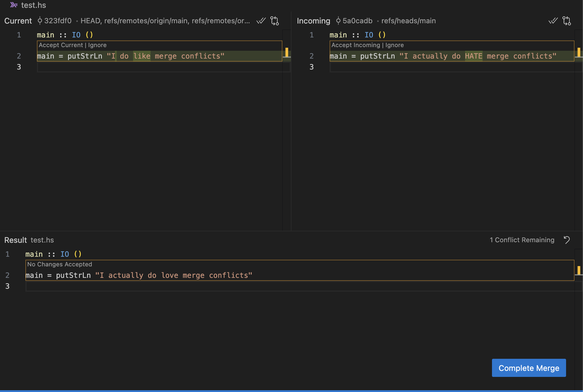The width and height of the screenshot is (583, 392).
Task: Click line number 2 in Incoming pane
Action: (311, 56)
